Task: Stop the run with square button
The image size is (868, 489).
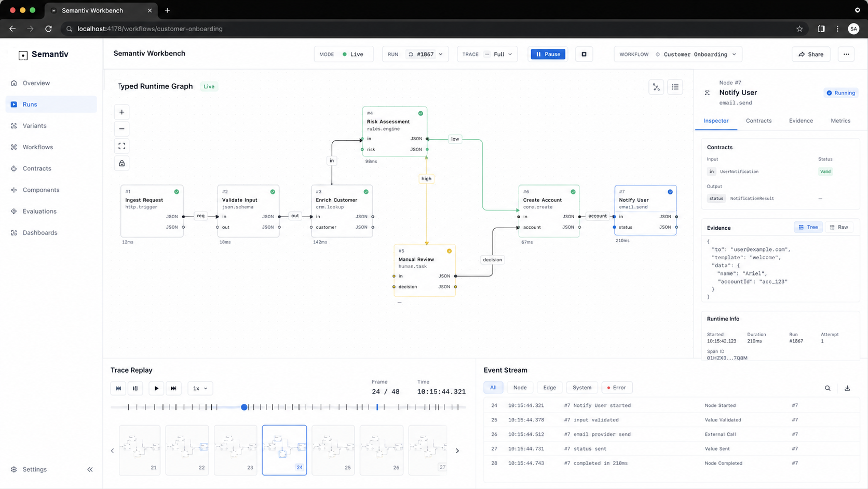Action: click(584, 54)
